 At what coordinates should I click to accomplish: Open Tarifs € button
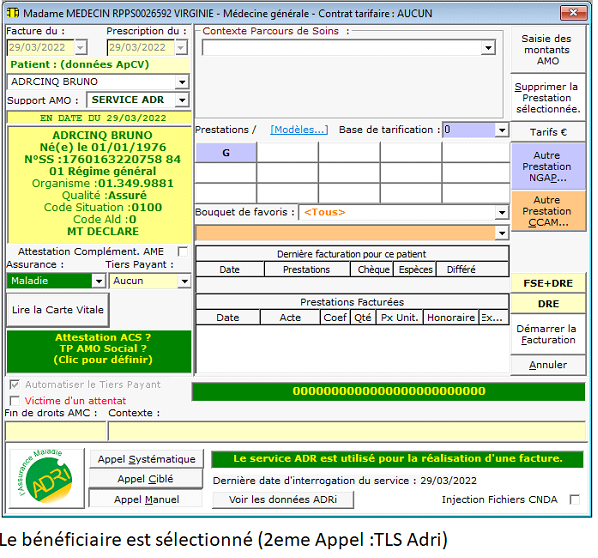point(548,132)
